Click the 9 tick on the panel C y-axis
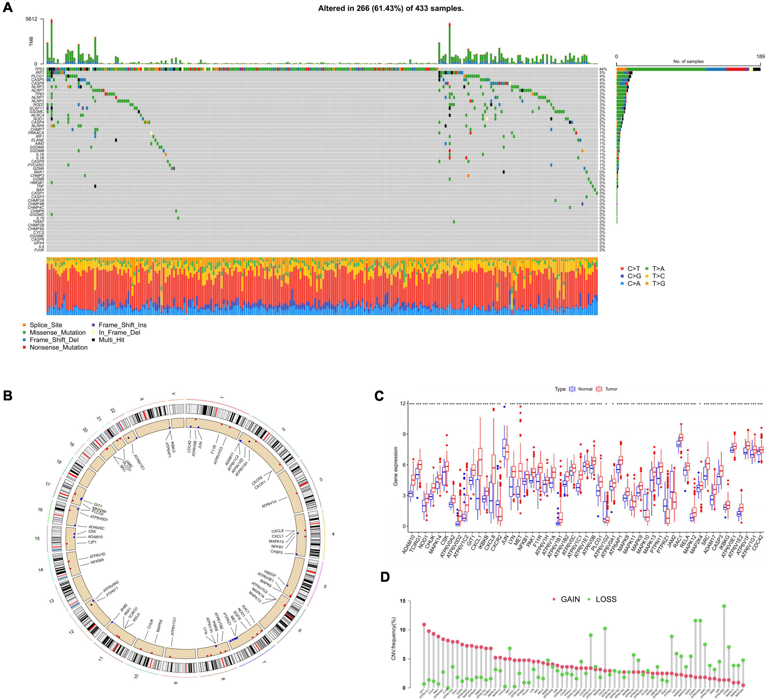The height and width of the screenshot is (700, 768). (x=404, y=434)
